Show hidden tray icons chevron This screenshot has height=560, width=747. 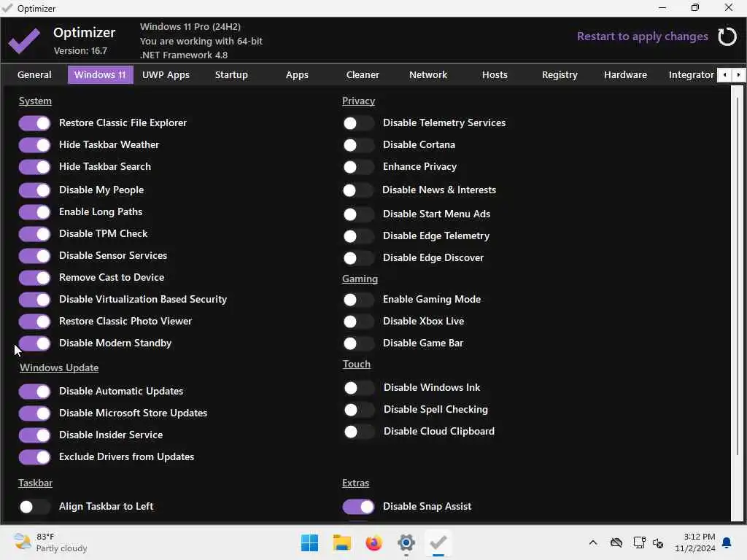(592, 542)
